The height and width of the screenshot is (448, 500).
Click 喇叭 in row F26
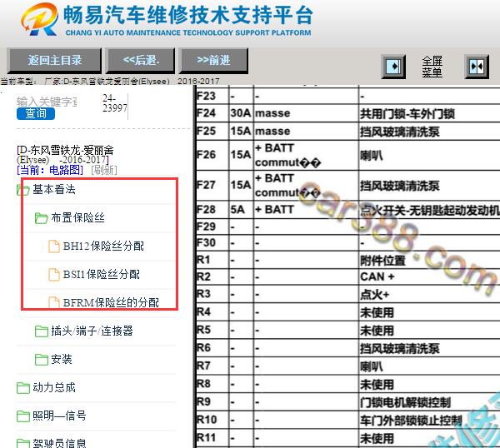pyautogui.click(x=371, y=156)
